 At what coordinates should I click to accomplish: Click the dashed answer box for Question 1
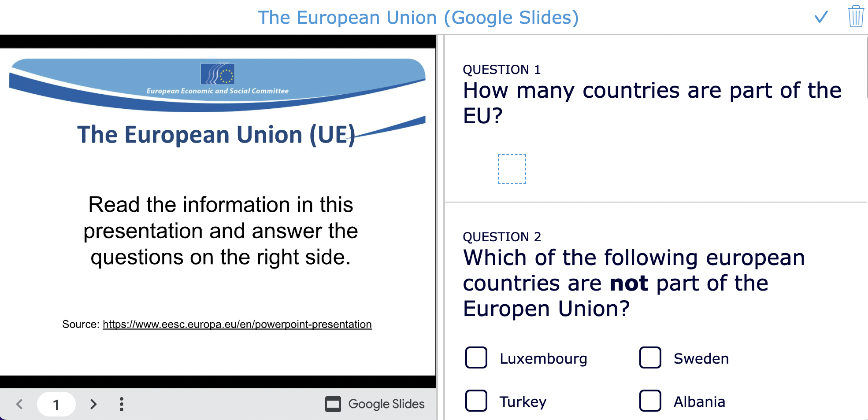coord(512,169)
